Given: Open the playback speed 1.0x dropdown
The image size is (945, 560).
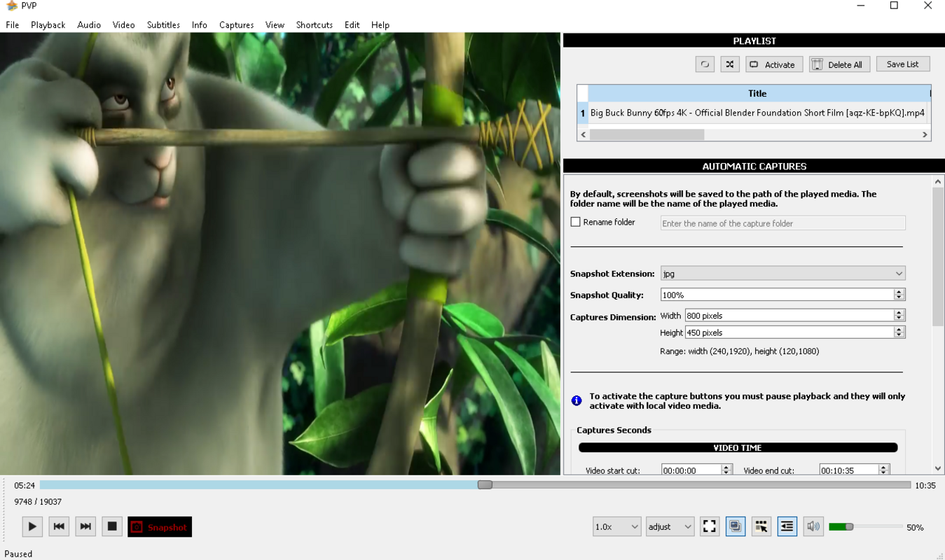Looking at the screenshot, I should click(616, 526).
